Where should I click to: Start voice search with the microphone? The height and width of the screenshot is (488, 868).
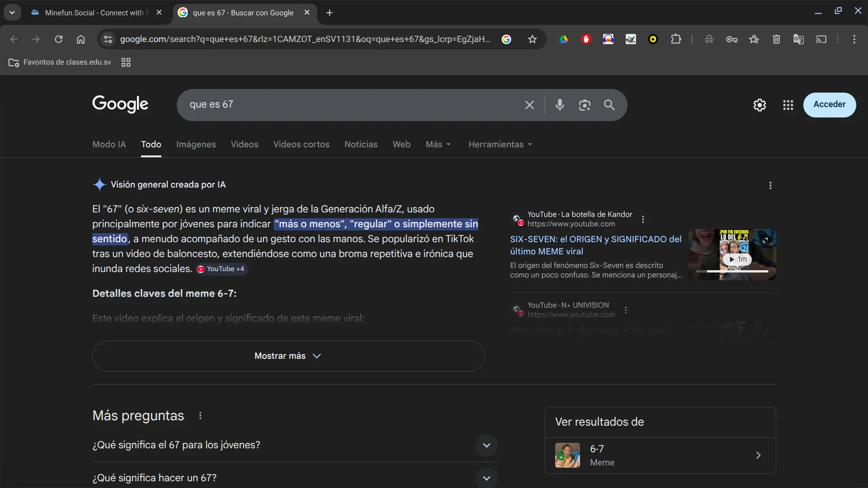[x=560, y=105]
